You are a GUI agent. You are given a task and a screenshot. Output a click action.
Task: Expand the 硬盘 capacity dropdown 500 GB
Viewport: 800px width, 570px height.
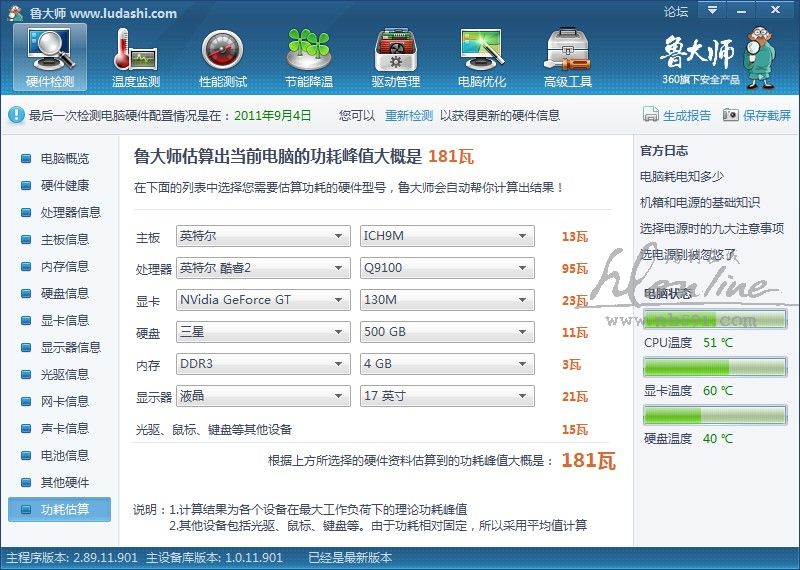(447, 332)
